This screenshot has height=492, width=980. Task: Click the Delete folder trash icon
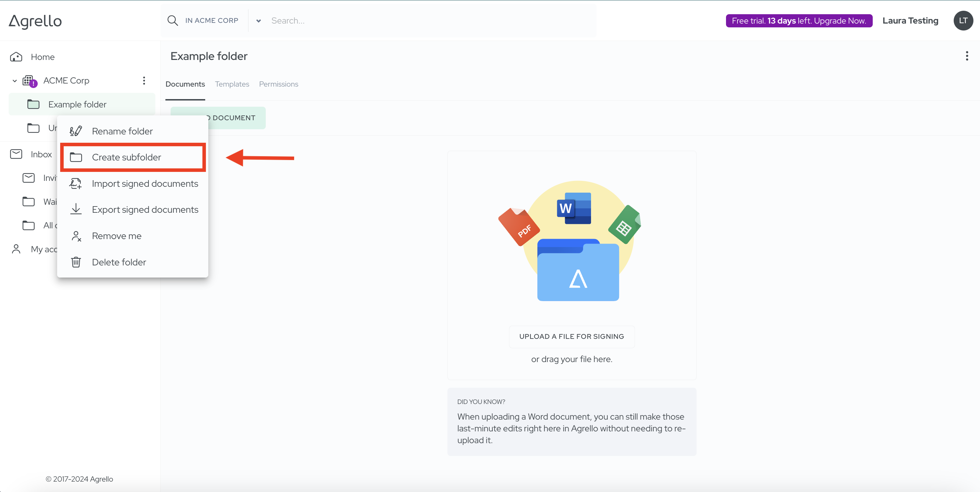[76, 262]
